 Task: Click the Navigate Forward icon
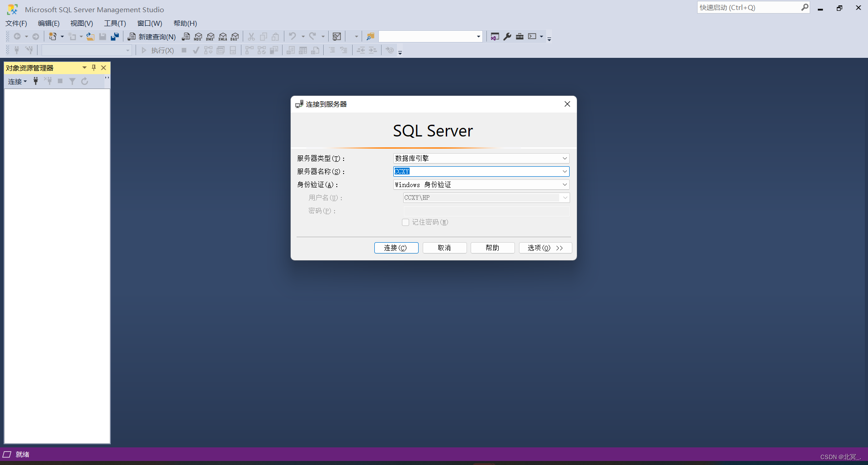tap(36, 37)
